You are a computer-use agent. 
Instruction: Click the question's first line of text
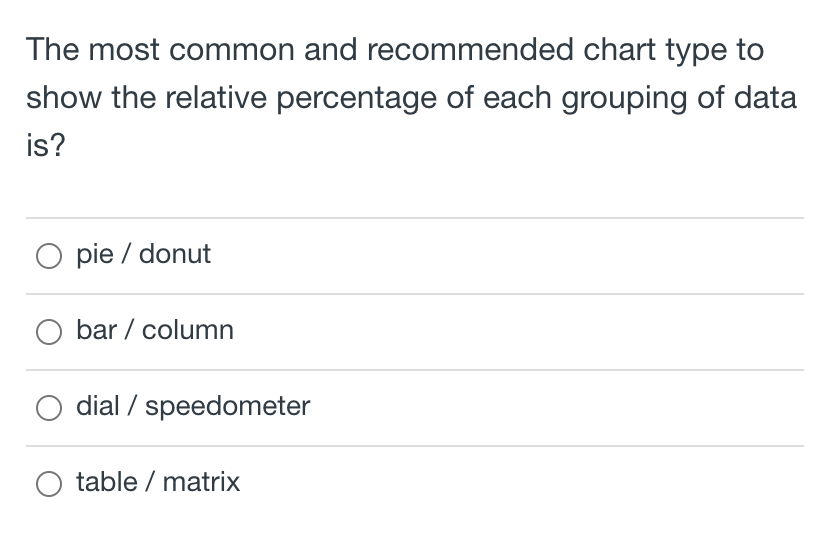394,50
